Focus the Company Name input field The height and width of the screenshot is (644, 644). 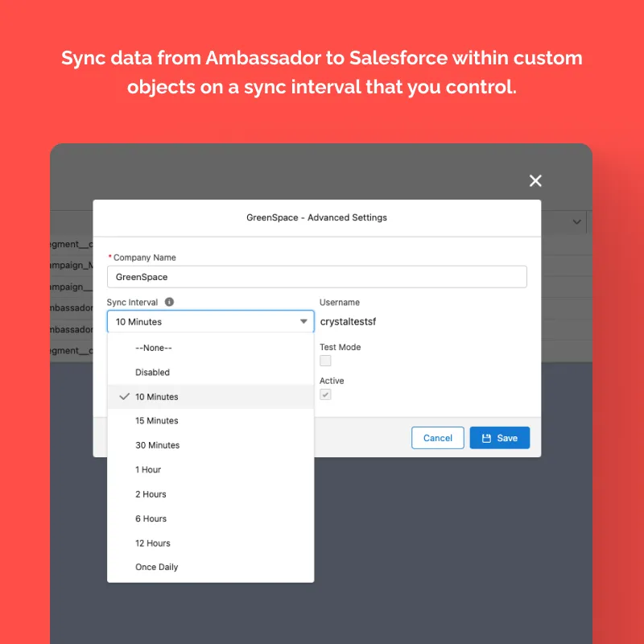pos(316,277)
